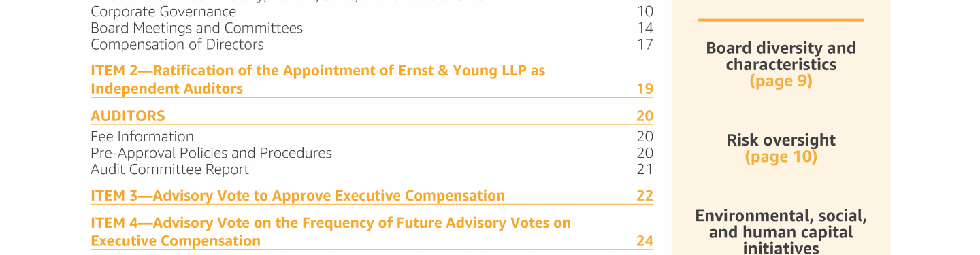980x255 pixels.
Task: Open ITEM 4 Frequency of Future Advisory Votes
Action: click(331, 223)
